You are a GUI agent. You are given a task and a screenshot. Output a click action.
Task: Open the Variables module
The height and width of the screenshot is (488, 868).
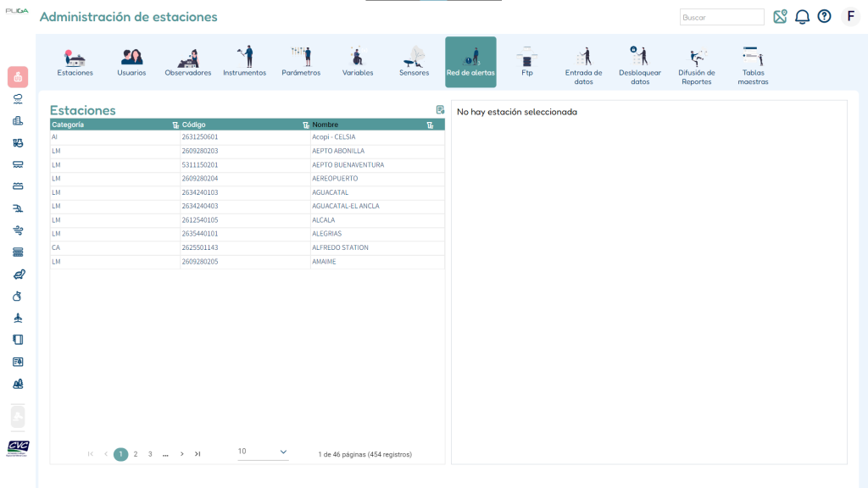[x=358, y=62]
